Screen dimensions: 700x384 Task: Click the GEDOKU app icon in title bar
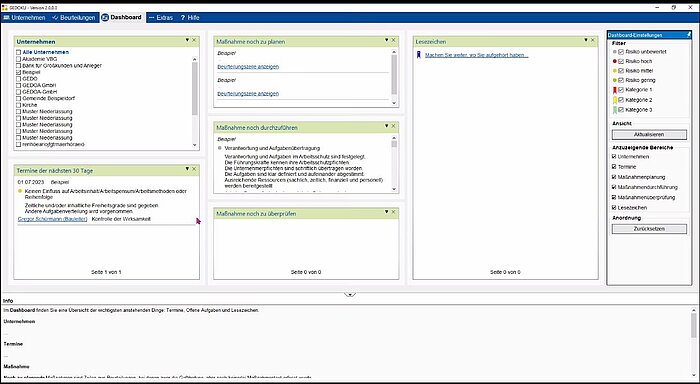[4, 8]
